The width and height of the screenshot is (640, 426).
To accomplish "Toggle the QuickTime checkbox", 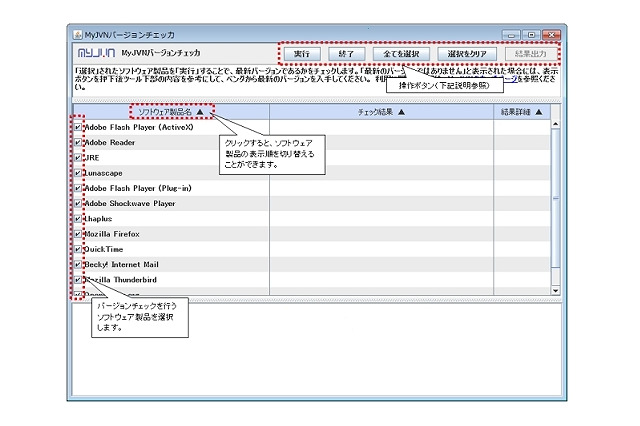I will 78,249.
